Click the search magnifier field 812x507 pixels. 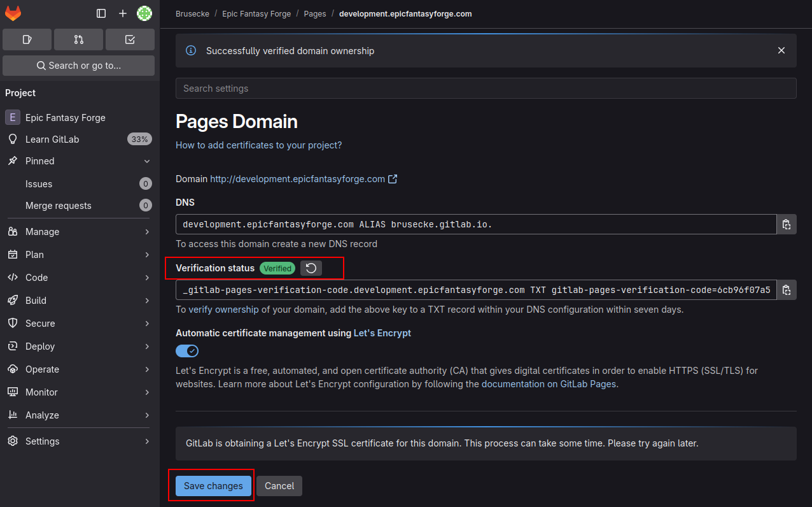tap(78, 66)
